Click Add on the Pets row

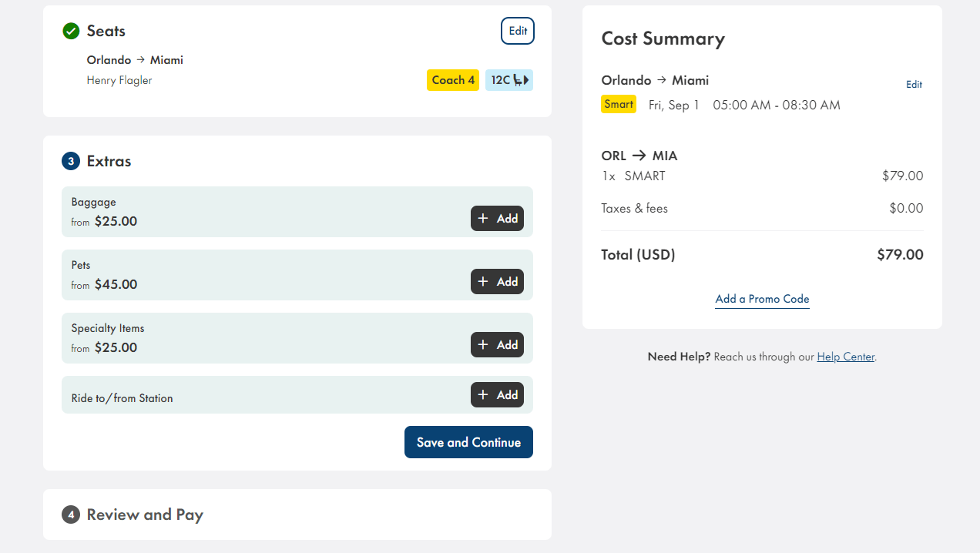497,281
